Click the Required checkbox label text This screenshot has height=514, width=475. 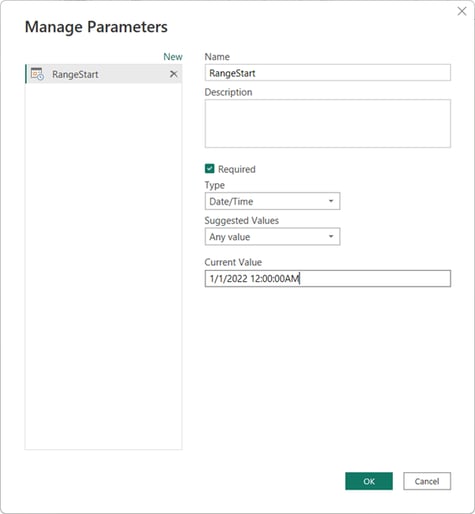click(x=237, y=169)
